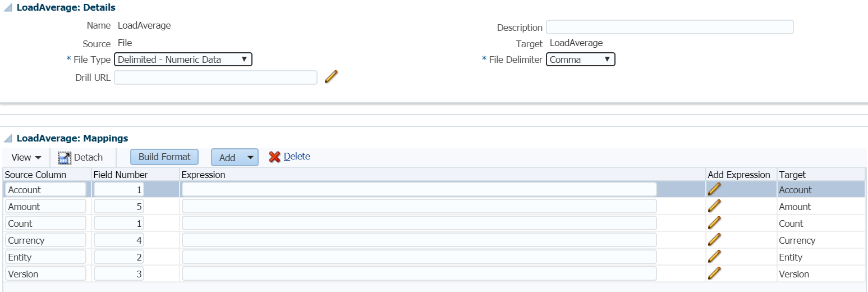The height and width of the screenshot is (292, 868).
Task: Click the Expression field for Account
Action: [x=419, y=190]
